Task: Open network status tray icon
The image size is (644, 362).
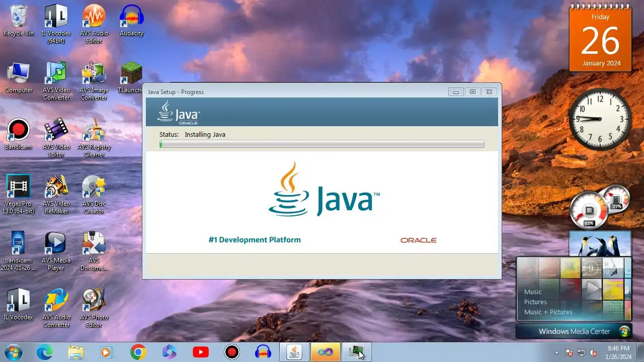Action: click(581, 352)
